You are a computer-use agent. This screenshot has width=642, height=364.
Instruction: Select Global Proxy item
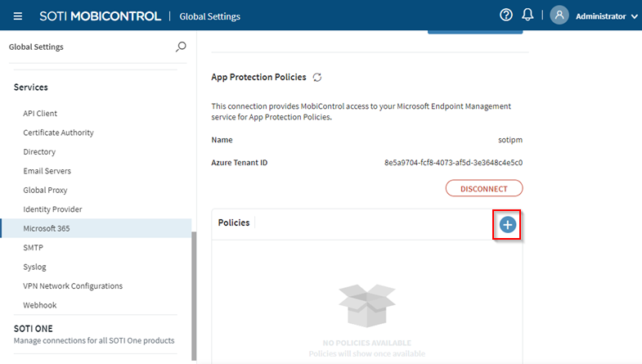45,190
